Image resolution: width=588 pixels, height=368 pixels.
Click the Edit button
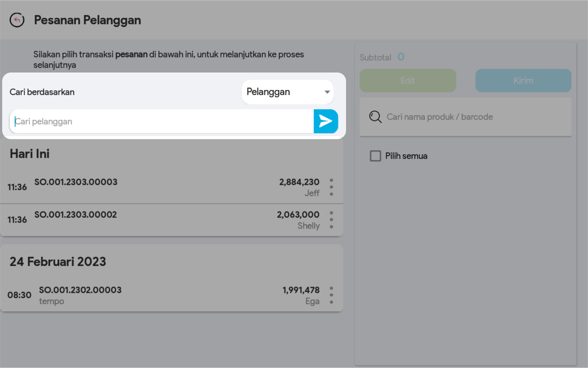click(x=408, y=81)
